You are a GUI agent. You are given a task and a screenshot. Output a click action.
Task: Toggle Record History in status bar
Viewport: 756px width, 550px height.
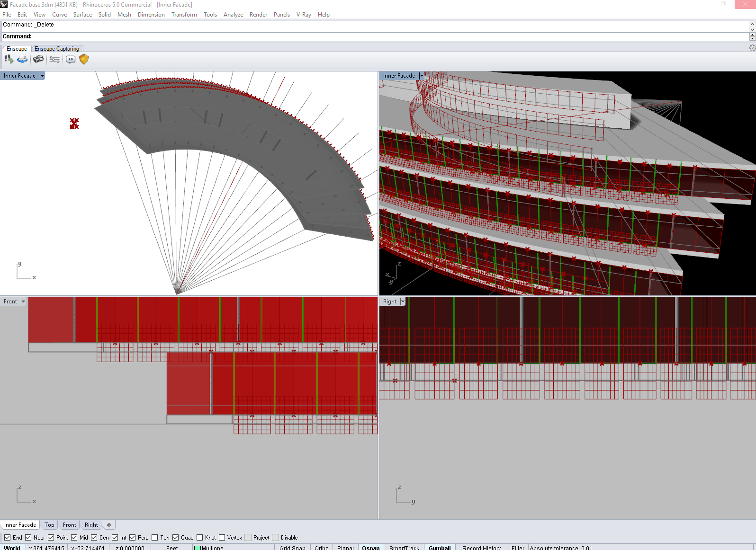tap(481, 548)
